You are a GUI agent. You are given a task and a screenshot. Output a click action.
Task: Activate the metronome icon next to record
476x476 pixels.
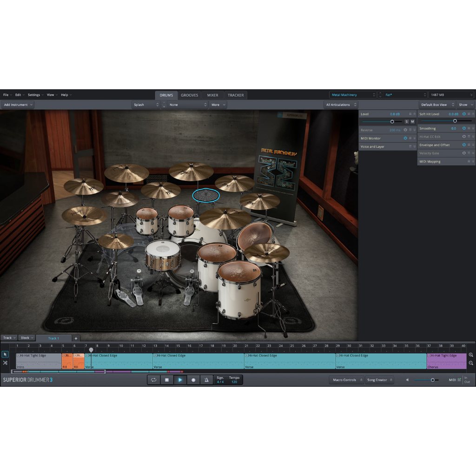point(206,380)
